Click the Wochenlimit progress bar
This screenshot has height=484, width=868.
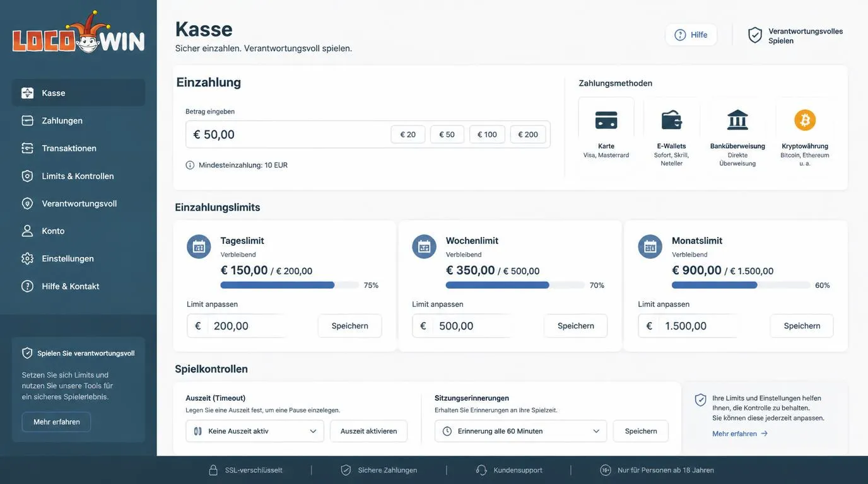(515, 285)
